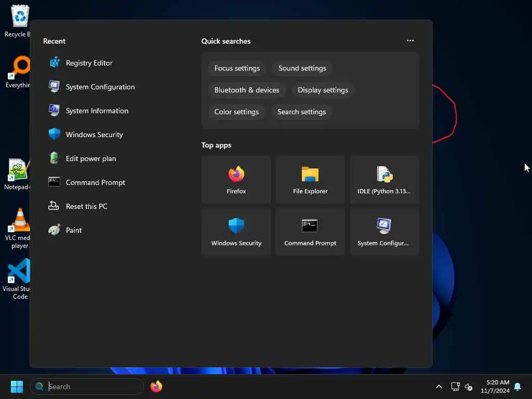Click the Focus settings quick search
Image resolution: width=532 pixels, height=399 pixels.
click(x=237, y=68)
